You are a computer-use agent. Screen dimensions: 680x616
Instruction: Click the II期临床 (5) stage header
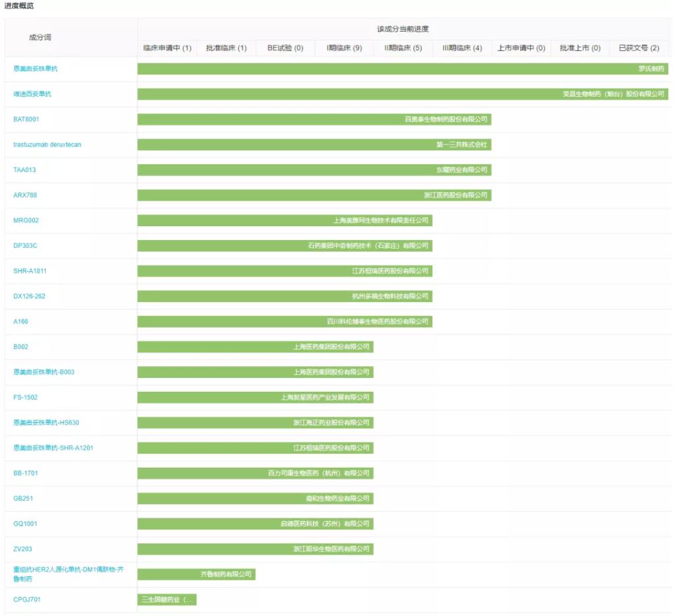[403, 48]
